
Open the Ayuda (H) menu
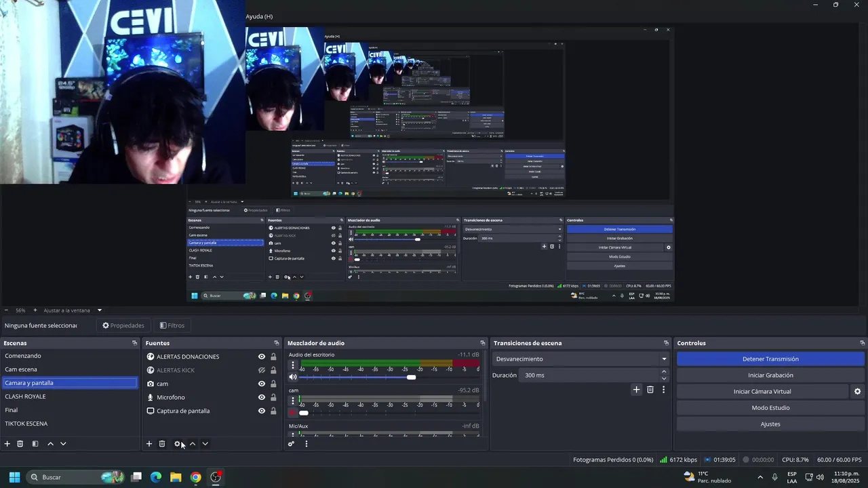click(259, 16)
